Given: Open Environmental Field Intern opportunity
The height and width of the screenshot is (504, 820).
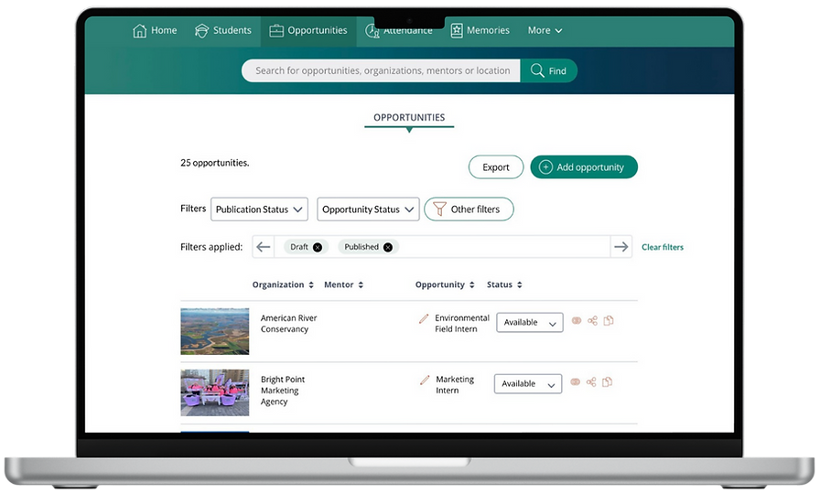Looking at the screenshot, I should click(x=462, y=324).
